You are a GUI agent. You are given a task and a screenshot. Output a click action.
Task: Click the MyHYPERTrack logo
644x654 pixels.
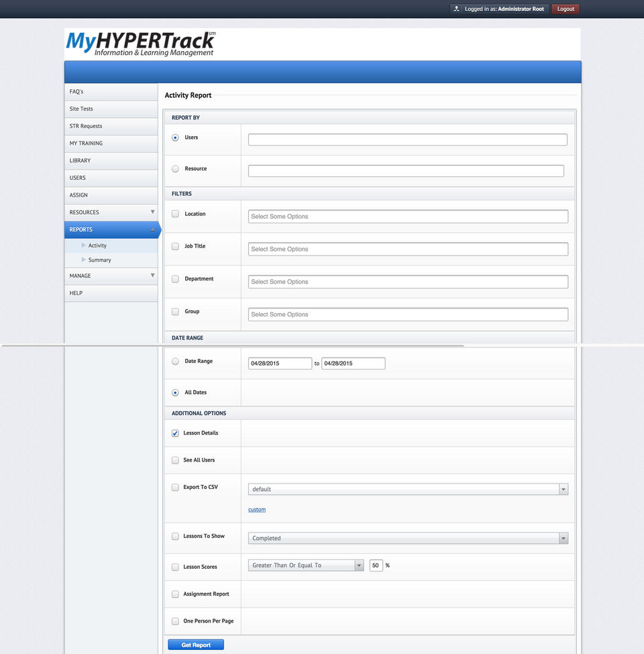pyautogui.click(x=141, y=44)
